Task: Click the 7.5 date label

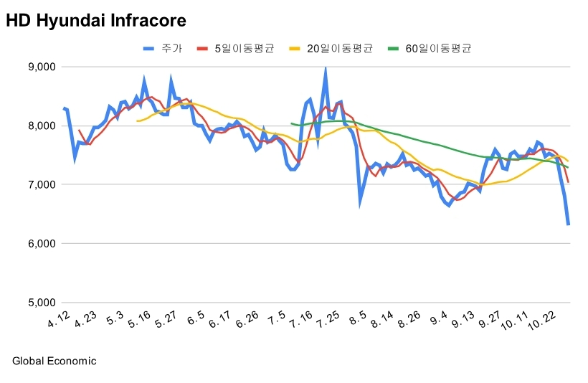Action: pos(277,318)
